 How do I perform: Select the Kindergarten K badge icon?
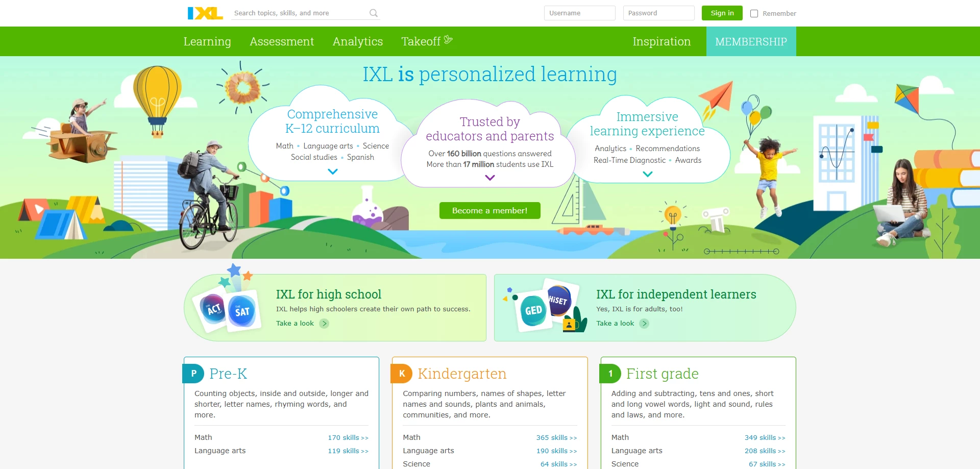click(x=402, y=374)
